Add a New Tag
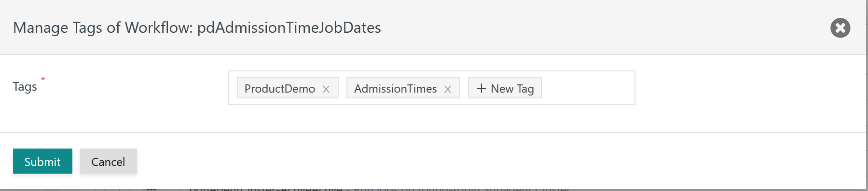The width and height of the screenshot is (868, 191). [x=505, y=88]
